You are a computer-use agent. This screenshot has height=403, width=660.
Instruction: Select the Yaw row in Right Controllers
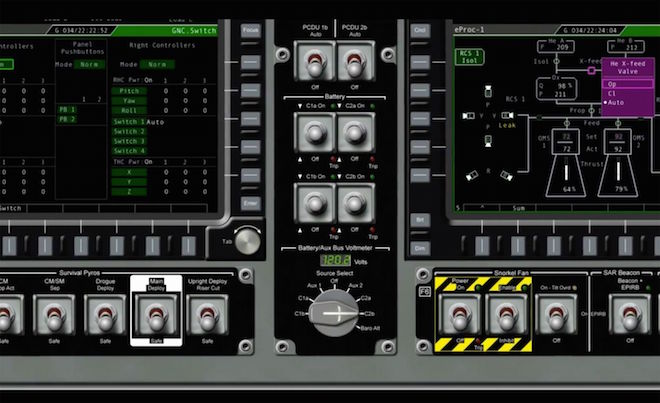point(129,101)
